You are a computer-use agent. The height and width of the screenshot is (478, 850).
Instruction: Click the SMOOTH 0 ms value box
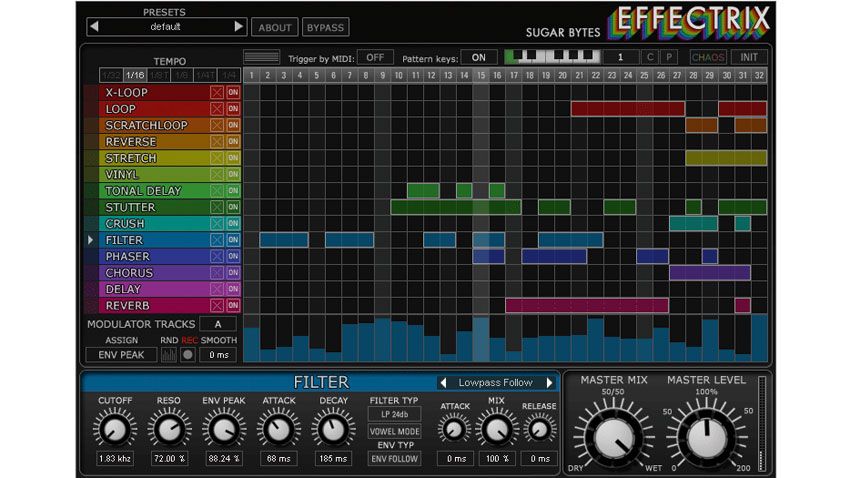tap(218, 355)
